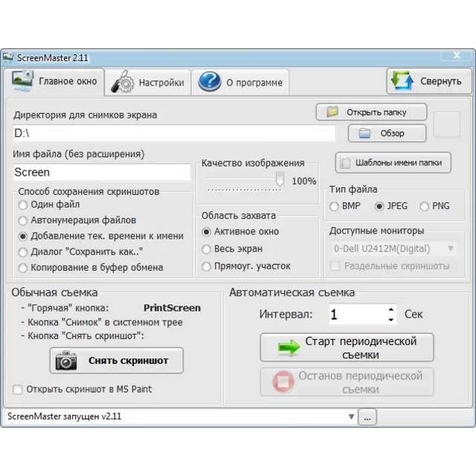Click the Обзор browse button
The image size is (476, 476).
[x=387, y=133]
